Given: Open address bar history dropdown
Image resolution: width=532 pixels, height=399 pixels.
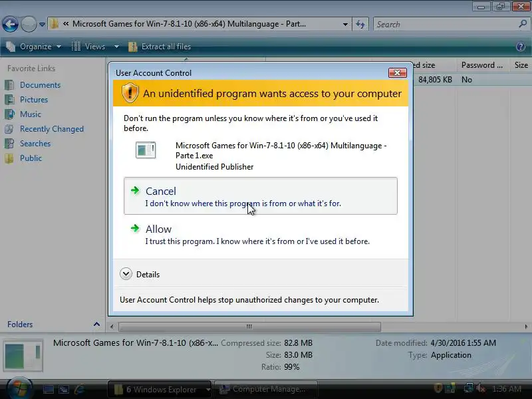Looking at the screenshot, I should pyautogui.click(x=345, y=25).
